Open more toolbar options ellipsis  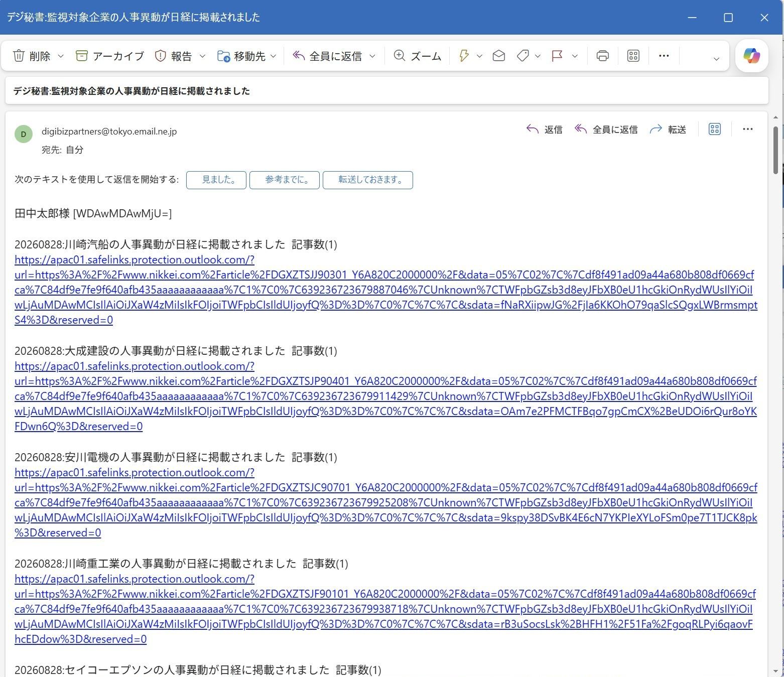point(664,56)
